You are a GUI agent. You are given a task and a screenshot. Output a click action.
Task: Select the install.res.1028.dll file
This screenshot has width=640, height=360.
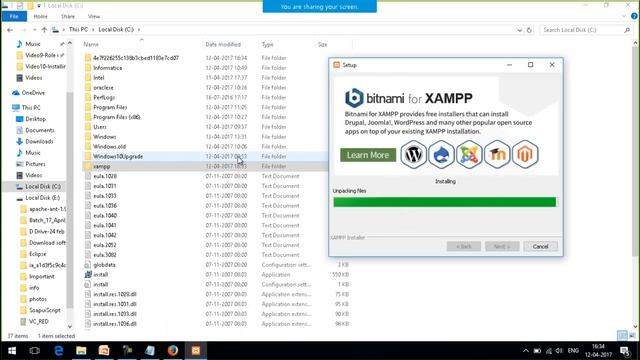pyautogui.click(x=115, y=294)
